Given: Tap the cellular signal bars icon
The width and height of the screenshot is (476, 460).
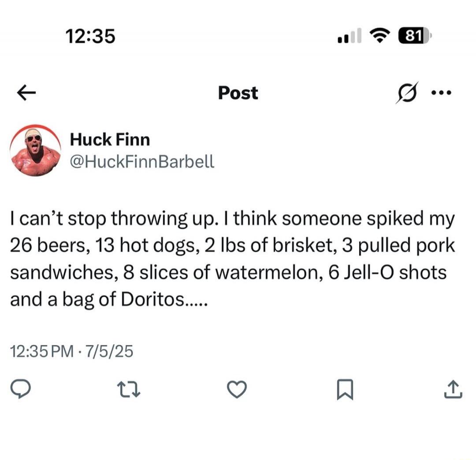Looking at the screenshot, I should 350,37.
